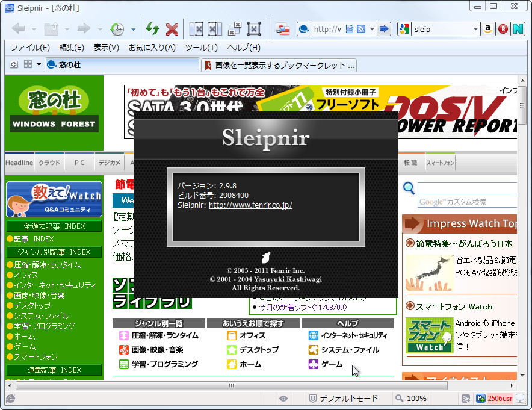Open the Amazon search engine icon

tap(487, 28)
